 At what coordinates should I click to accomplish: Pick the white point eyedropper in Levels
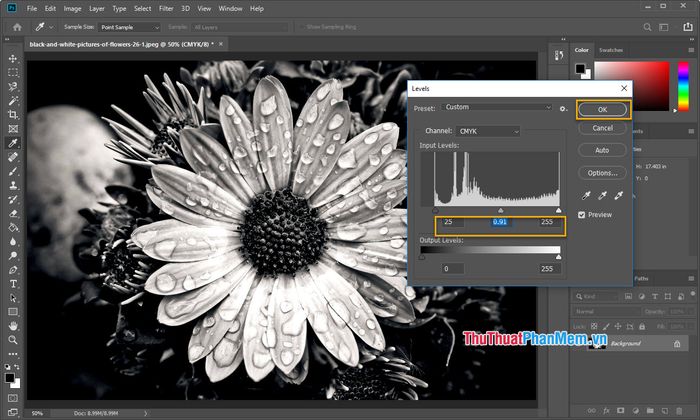pyautogui.click(x=619, y=195)
